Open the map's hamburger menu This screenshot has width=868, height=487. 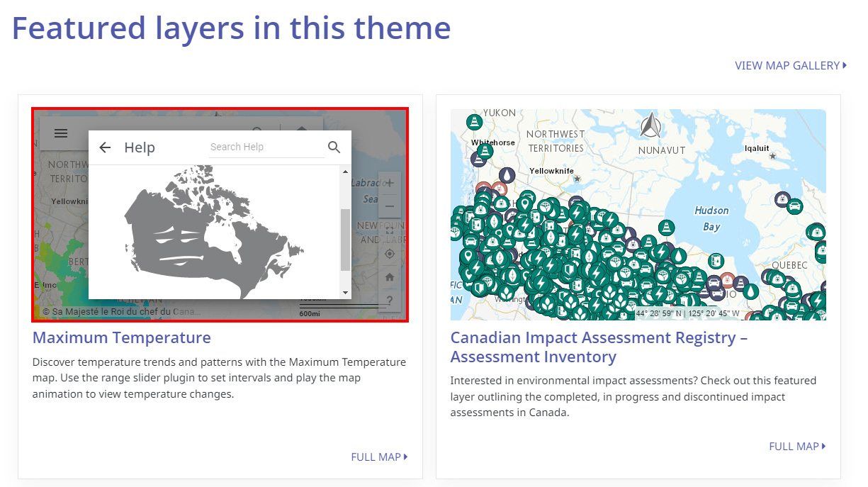tap(61, 133)
